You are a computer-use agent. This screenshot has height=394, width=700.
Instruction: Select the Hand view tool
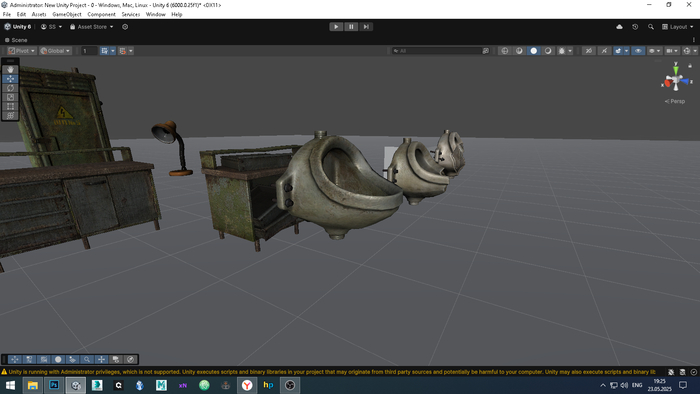click(10, 70)
